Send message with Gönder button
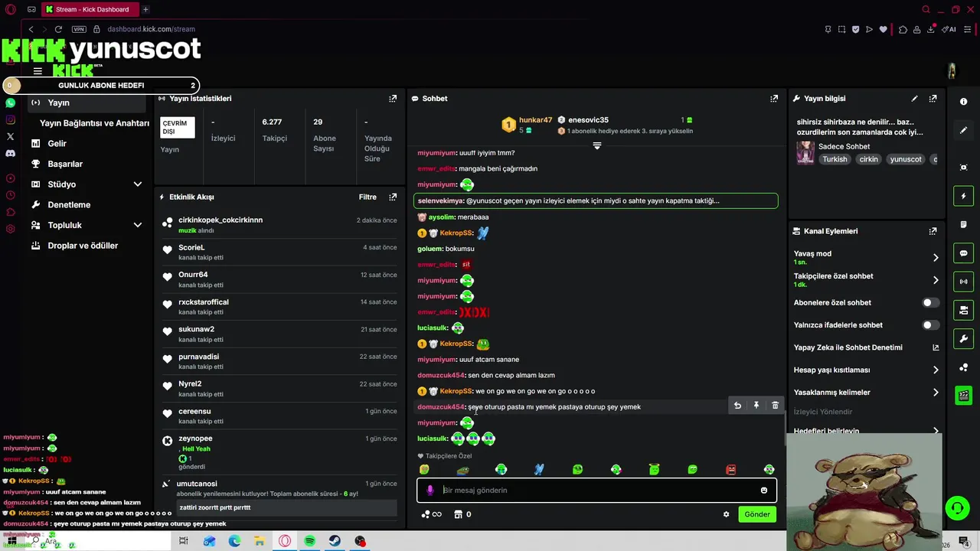 [757, 514]
